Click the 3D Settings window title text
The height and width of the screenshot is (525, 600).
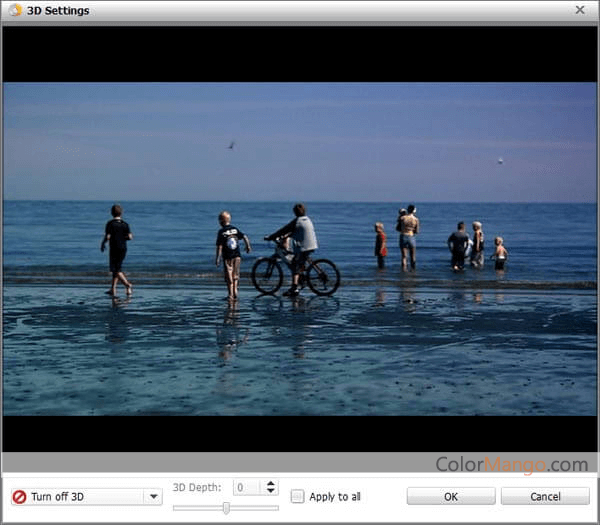click(x=57, y=11)
